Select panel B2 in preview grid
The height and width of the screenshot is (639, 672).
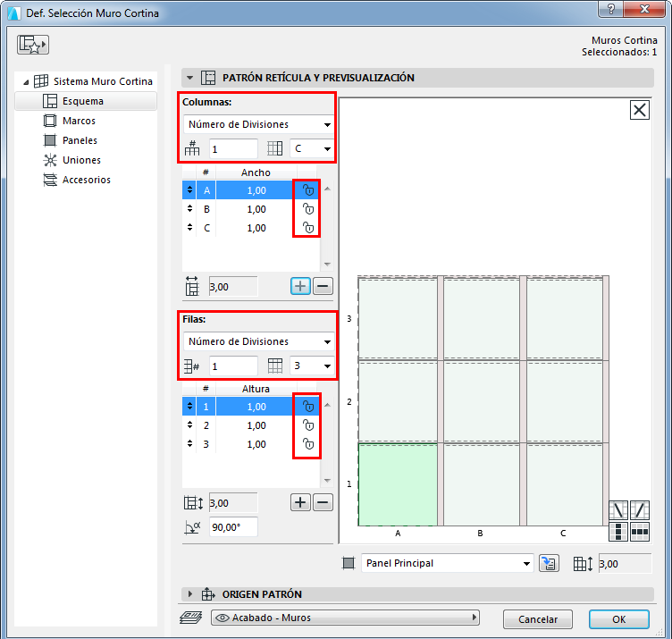482,401
